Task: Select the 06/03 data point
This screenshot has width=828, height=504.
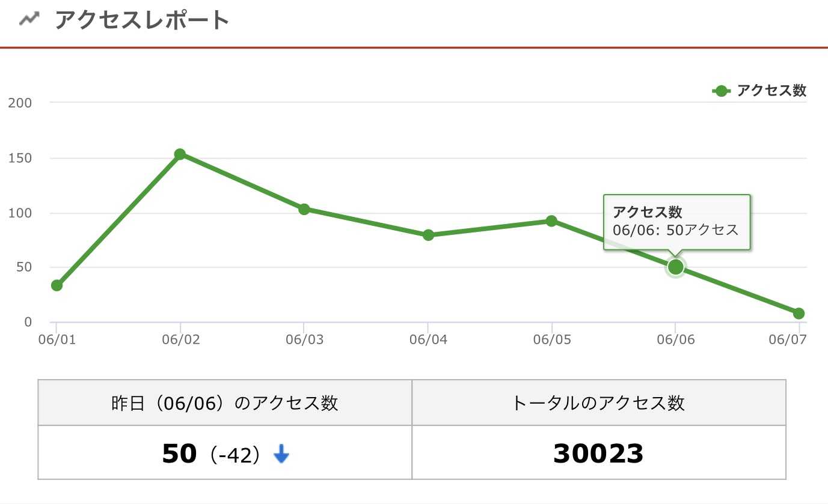Action: point(304,209)
